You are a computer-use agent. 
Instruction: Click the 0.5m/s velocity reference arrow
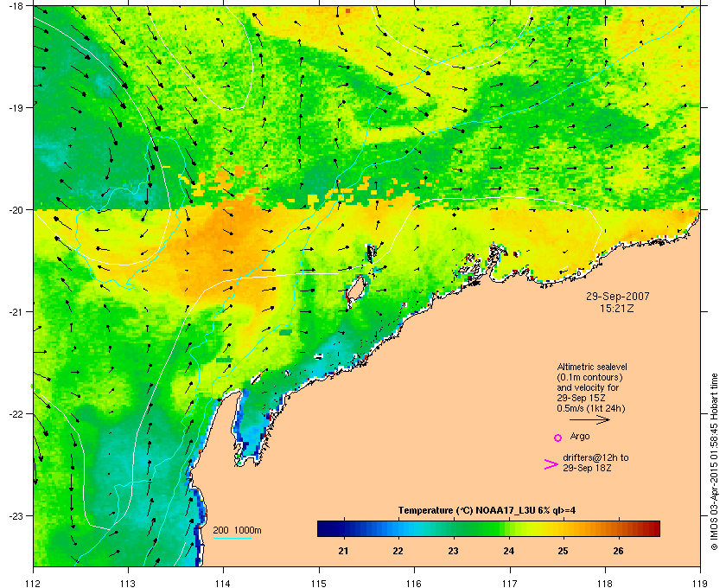(589, 419)
